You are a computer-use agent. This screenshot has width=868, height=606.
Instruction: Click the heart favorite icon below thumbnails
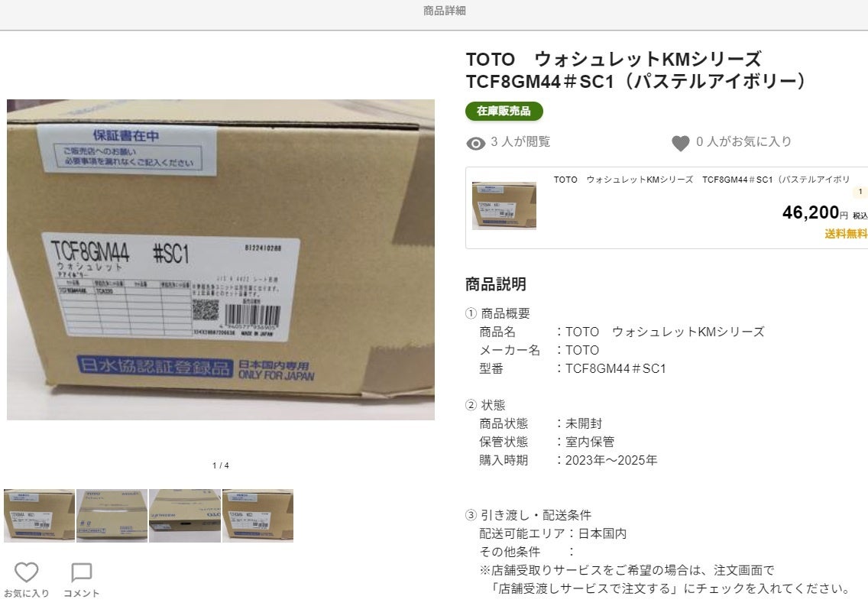[27, 572]
